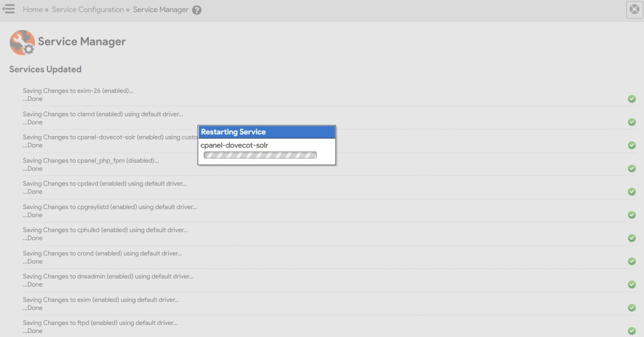Click the dnsadmin saving changes entry
The width and height of the screenshot is (644, 337).
pos(108,277)
